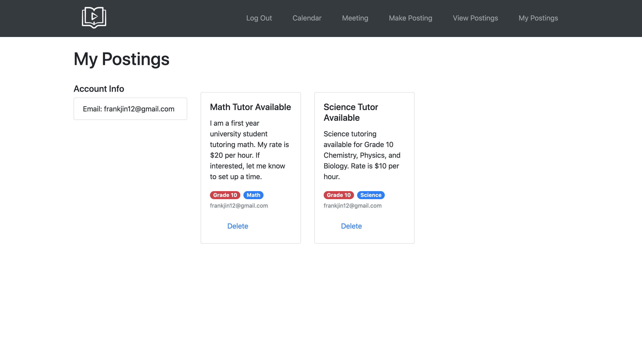Click the Math Tutor Available title
The width and height of the screenshot is (642, 364).
[x=250, y=107]
